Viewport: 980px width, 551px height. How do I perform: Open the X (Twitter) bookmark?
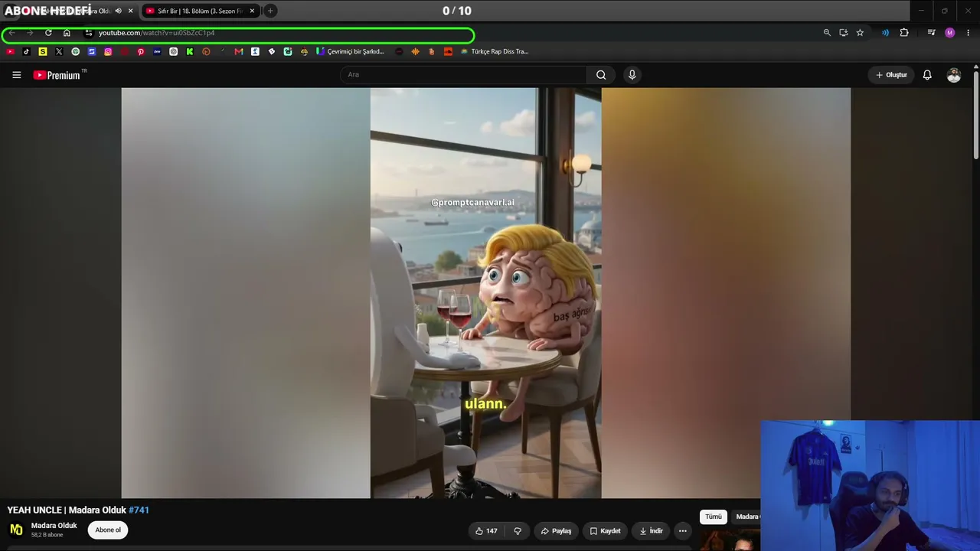click(x=59, y=52)
